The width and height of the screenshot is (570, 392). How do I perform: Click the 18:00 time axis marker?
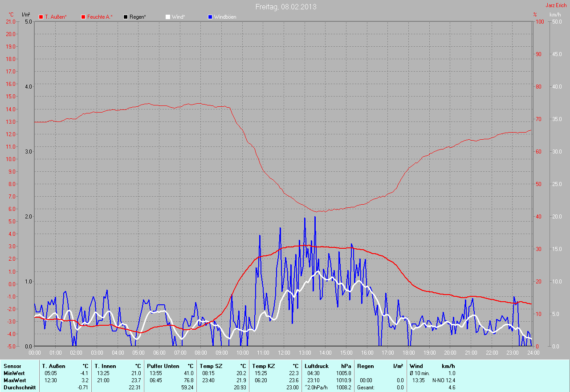pyautogui.click(x=408, y=352)
